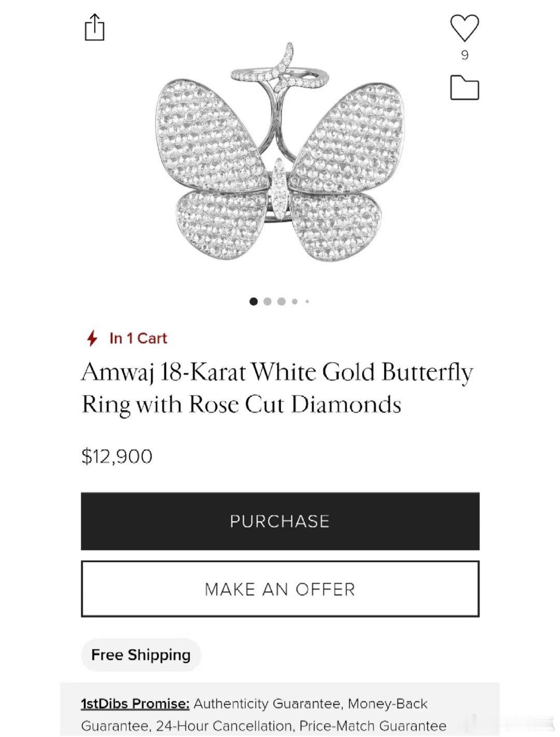This screenshot has width=560, height=737.
Task: Select the first carousel dot
Action: [254, 301]
